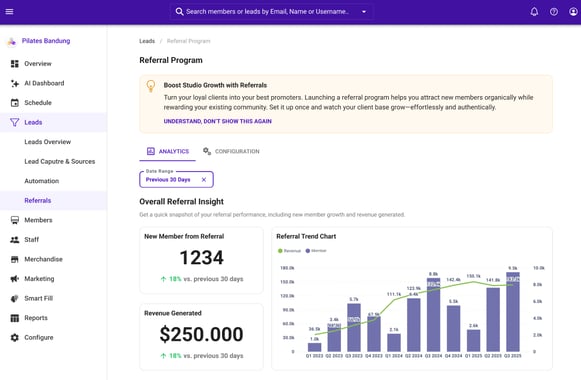Click the Referral Program breadcrumb text
Viewport: 581px width, 380px height.
point(188,41)
